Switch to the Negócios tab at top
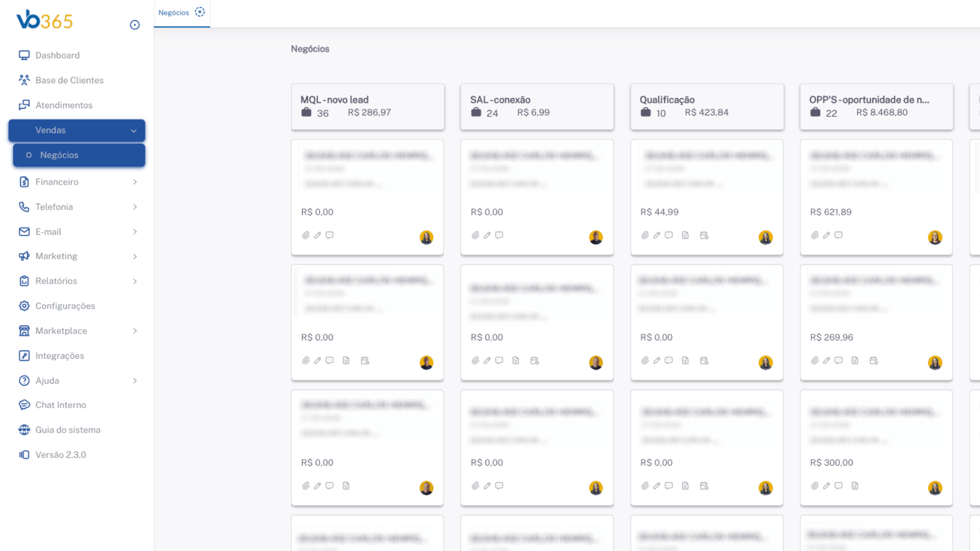The image size is (980, 551). [x=174, y=12]
